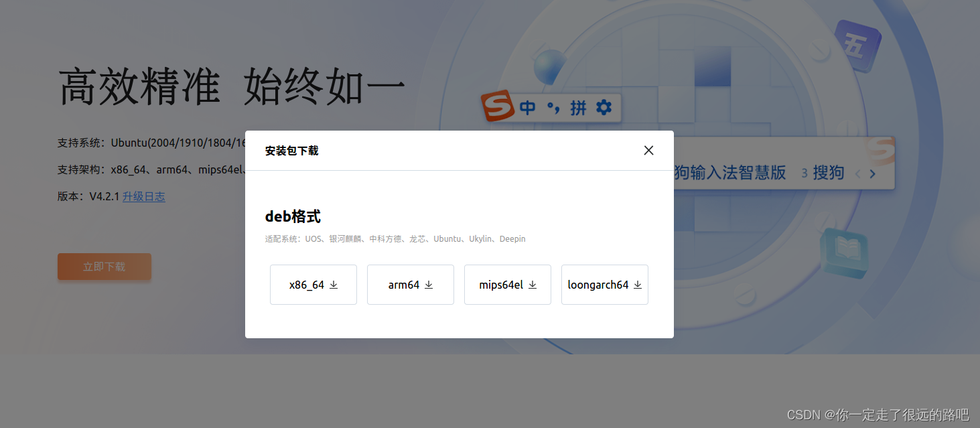Click the 适配系统 supported systems line

(x=395, y=238)
